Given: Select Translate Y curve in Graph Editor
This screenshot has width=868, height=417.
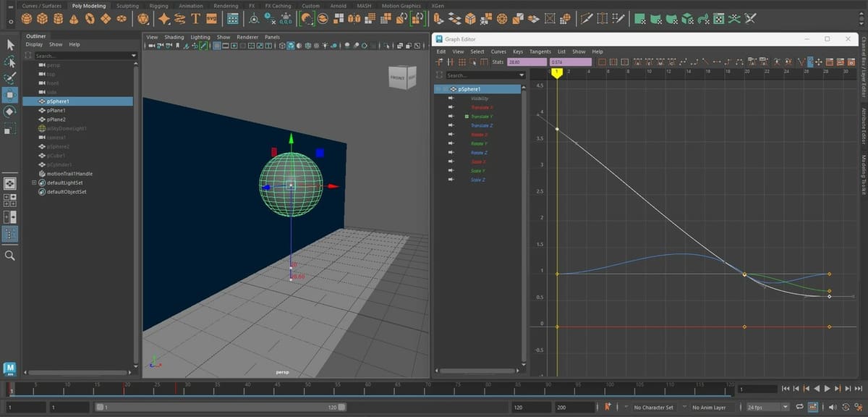Looking at the screenshot, I should 481,117.
